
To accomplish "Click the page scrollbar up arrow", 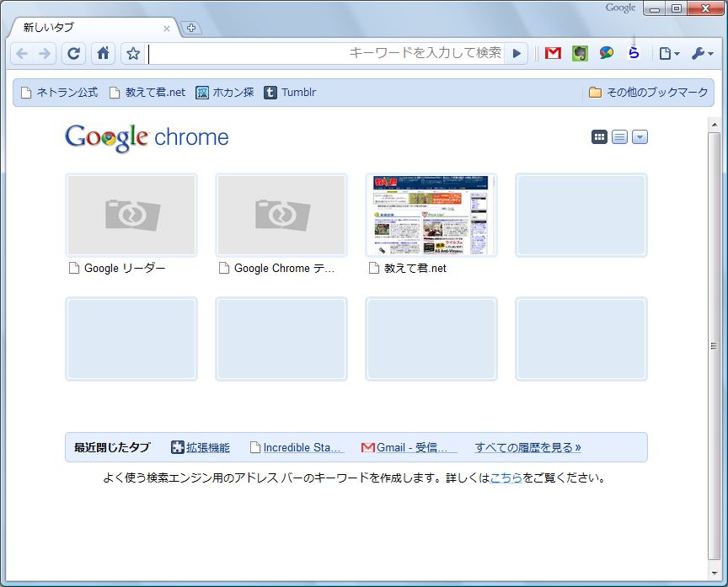I will click(x=714, y=125).
